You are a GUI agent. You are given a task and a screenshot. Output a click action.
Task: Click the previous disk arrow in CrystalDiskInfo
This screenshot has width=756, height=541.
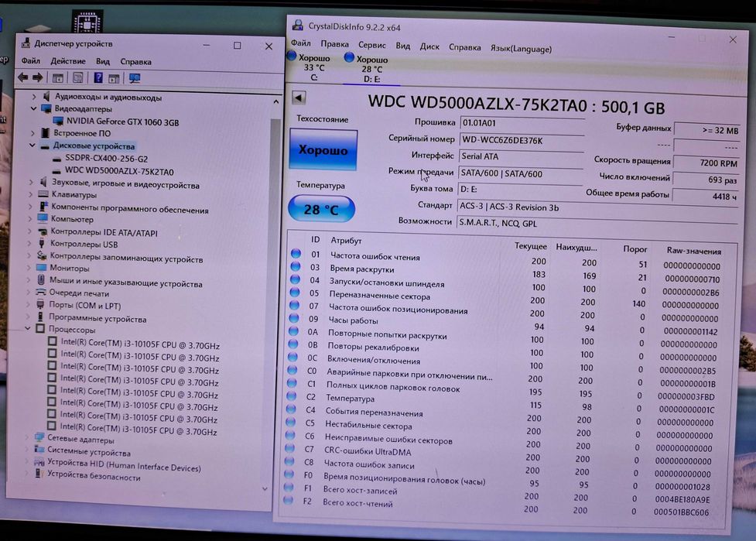[299, 98]
